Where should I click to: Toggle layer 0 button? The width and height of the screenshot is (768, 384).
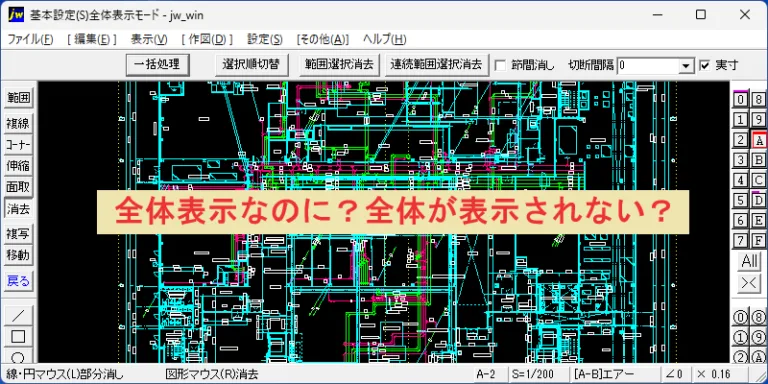(x=741, y=99)
